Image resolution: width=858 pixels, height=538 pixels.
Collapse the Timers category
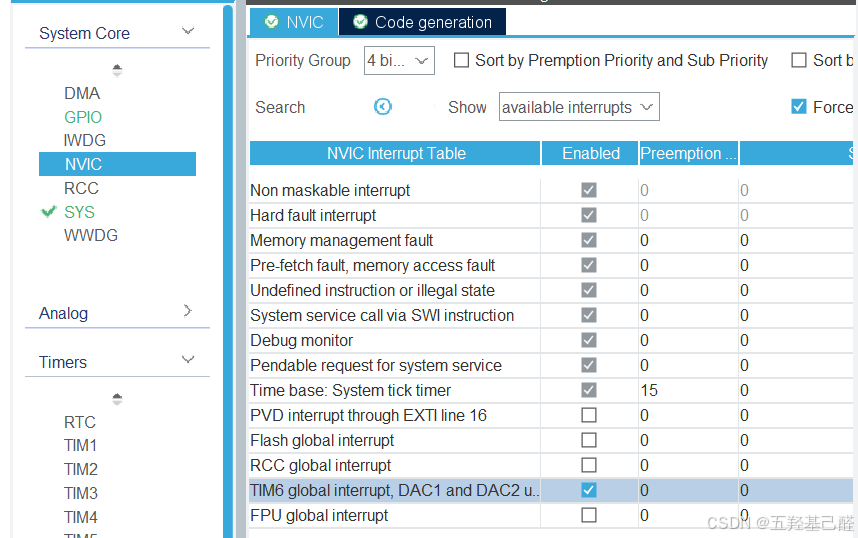click(188, 360)
